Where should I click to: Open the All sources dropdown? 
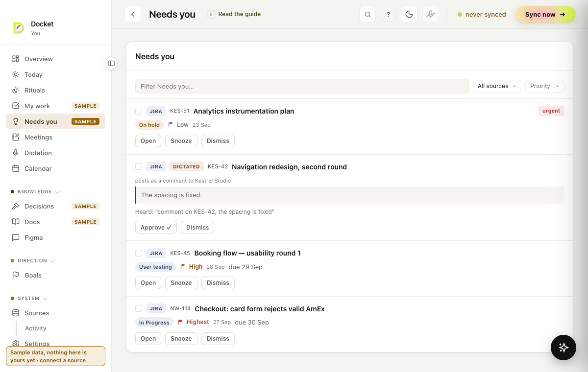coord(497,86)
